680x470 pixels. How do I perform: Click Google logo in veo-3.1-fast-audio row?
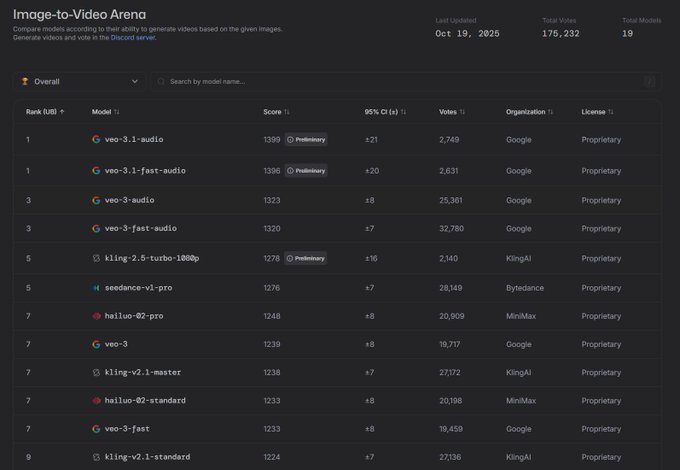tap(96, 170)
